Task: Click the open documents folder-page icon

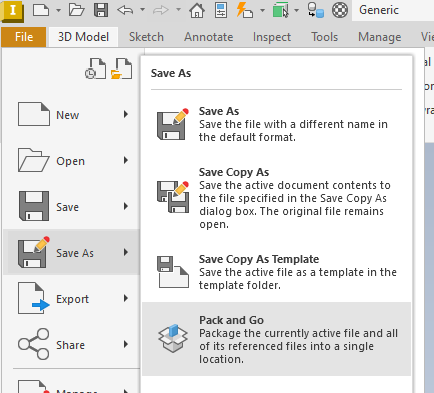Action: point(121,69)
